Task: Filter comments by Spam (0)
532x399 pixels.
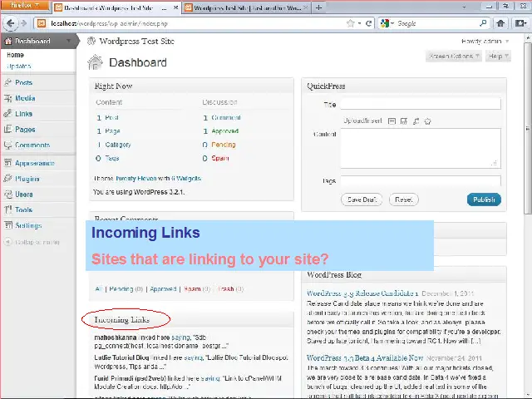Action: (197, 288)
